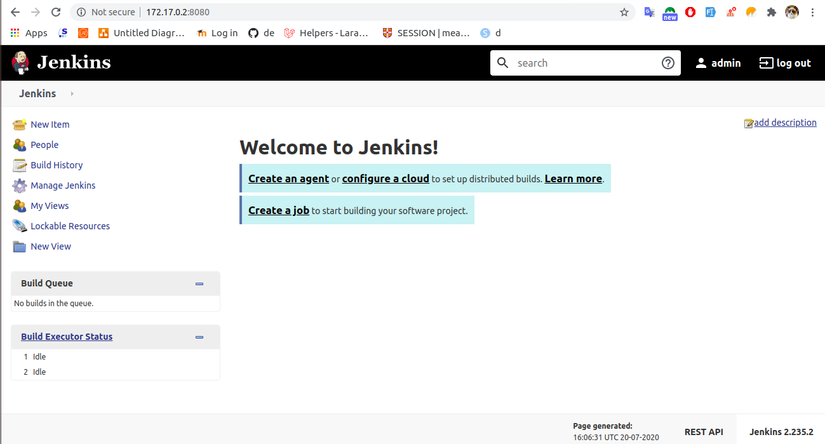The image size is (825, 444).
Task: Click the 'Welcome to Jenkins!' heading
Action: pos(339,147)
